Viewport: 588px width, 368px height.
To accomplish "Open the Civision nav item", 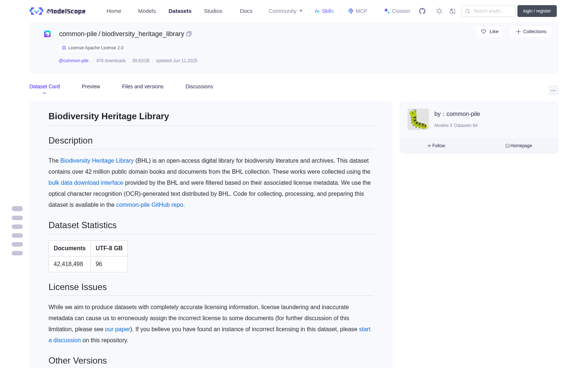I will [x=397, y=11].
